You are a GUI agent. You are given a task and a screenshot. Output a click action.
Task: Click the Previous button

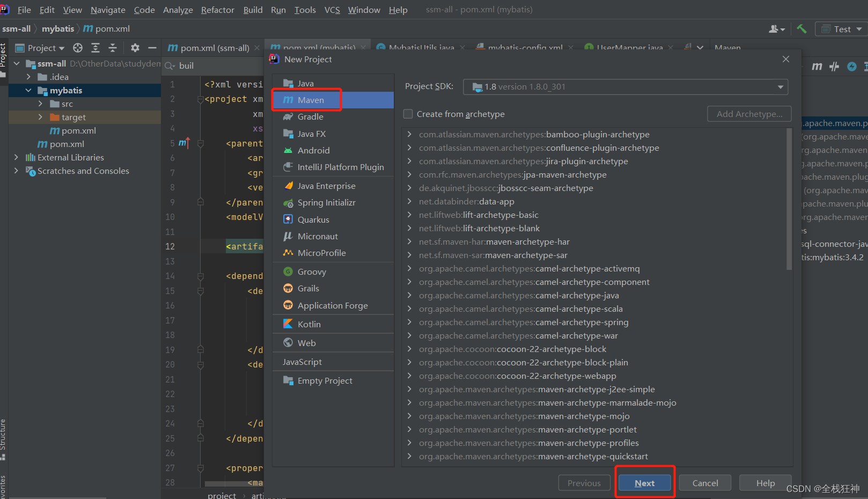pos(584,483)
